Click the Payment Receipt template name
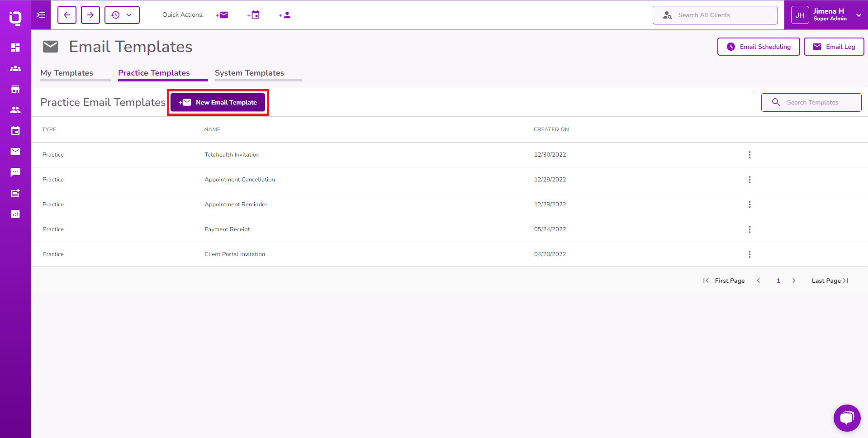Viewport: 868px width, 438px height. 227,229
